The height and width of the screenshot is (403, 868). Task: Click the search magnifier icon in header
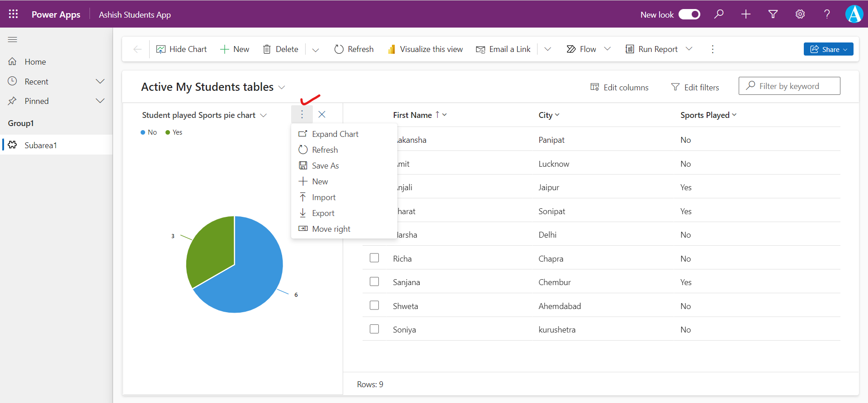719,14
